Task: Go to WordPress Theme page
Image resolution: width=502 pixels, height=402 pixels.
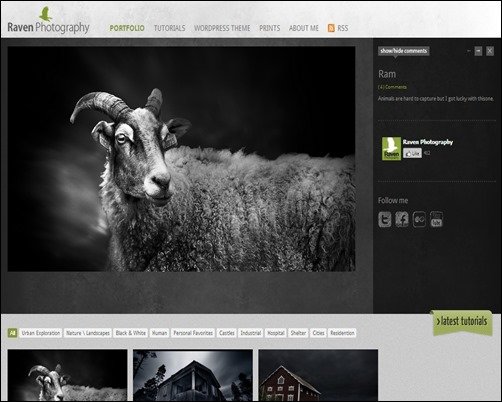Action: tap(222, 28)
